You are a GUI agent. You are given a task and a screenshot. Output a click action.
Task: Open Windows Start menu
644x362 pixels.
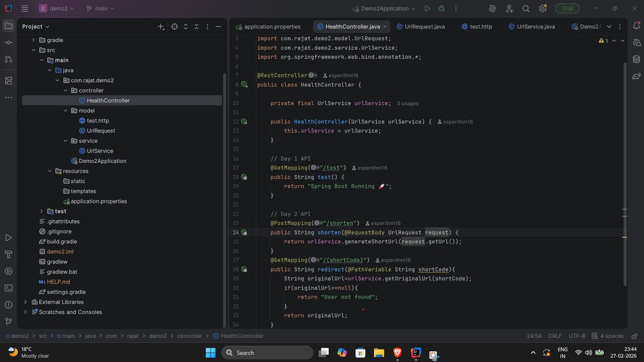tap(211, 352)
